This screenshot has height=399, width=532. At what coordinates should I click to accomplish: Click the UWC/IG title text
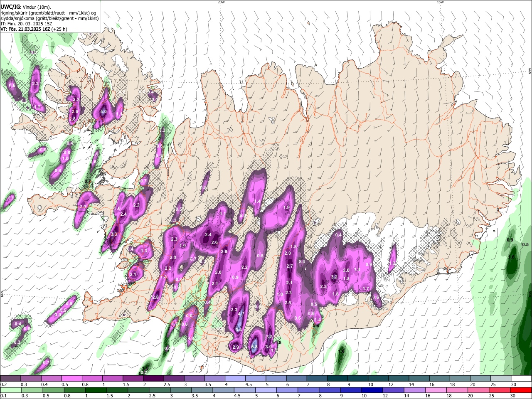click(x=10, y=7)
